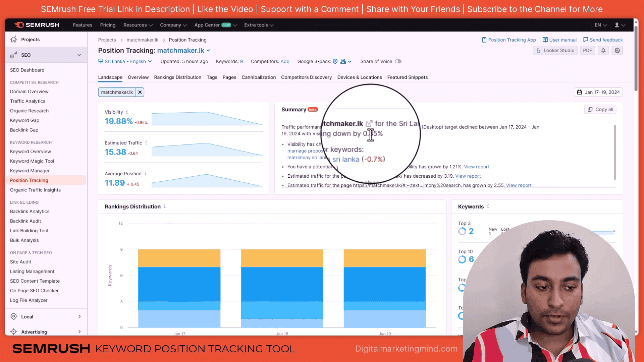The height and width of the screenshot is (362, 644).
Task: Click the Semrush logo in header
Action: click(37, 25)
